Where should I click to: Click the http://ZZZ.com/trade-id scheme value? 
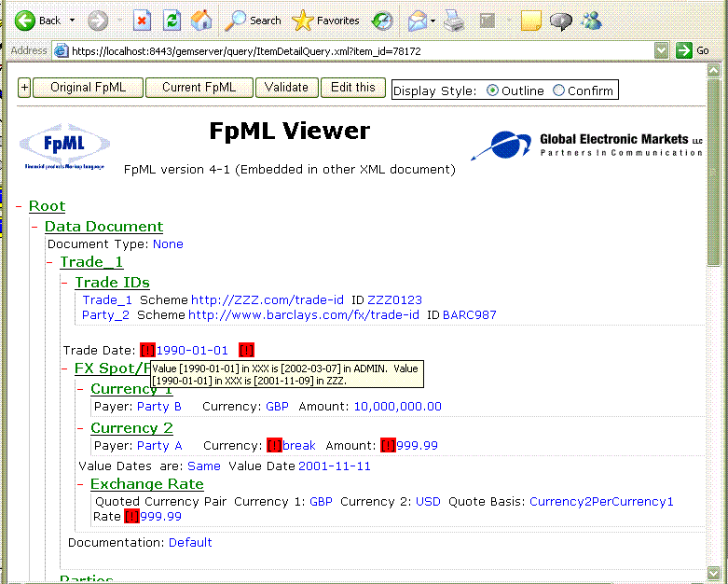(268, 300)
